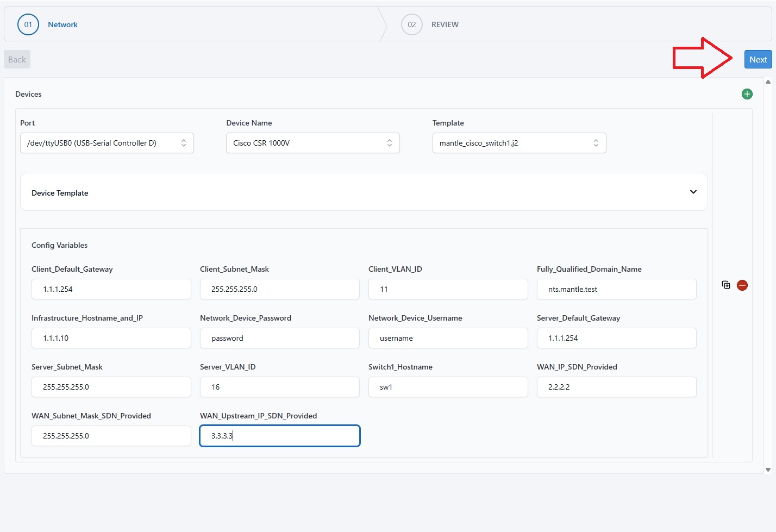The height and width of the screenshot is (532, 776).
Task: Edit the Server_Default_Gateway field
Action: (617, 338)
